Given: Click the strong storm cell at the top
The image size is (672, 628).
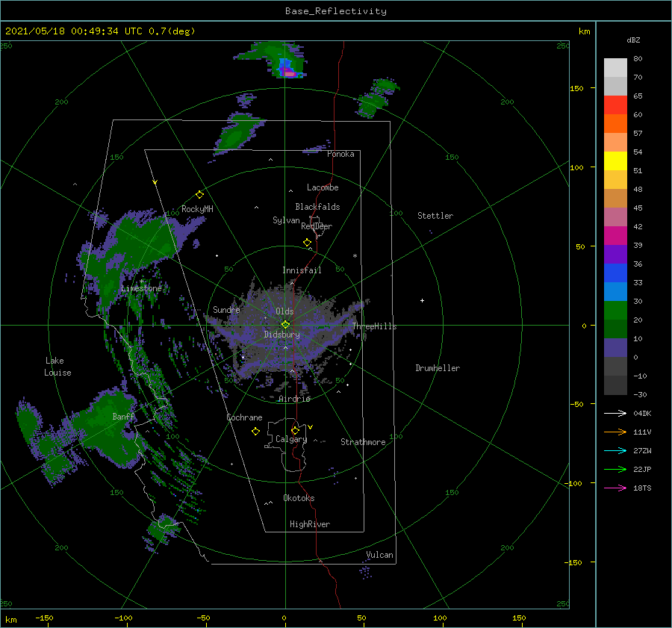Looking at the screenshot, I should pyautogui.click(x=288, y=69).
